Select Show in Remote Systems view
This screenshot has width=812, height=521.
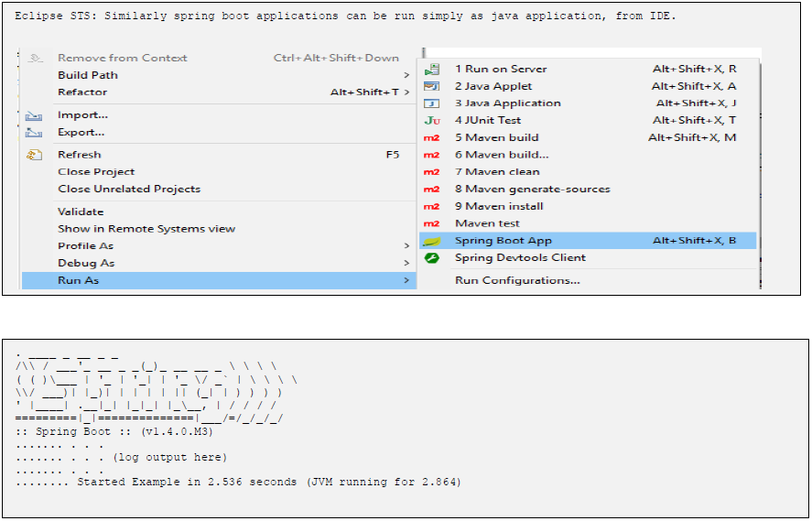click(x=146, y=229)
